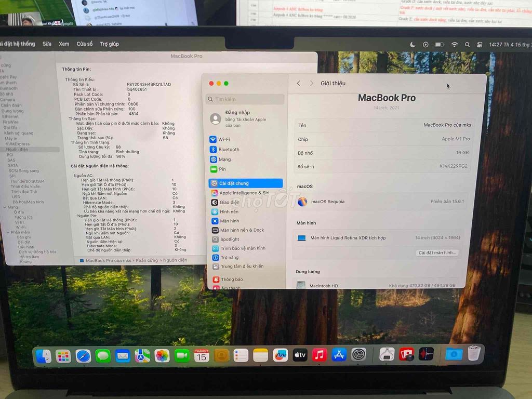Go forward using Settings forward chevron
The width and height of the screenshot is (532, 399).
point(312,83)
